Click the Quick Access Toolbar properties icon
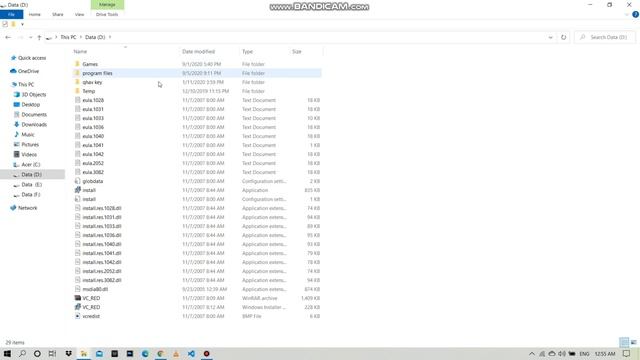 pyautogui.click(x=5, y=24)
